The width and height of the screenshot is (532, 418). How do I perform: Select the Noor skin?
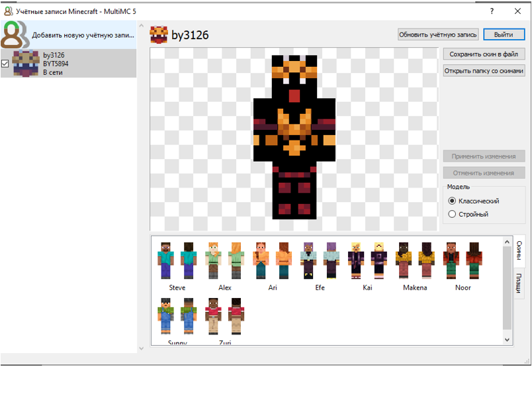point(463,266)
